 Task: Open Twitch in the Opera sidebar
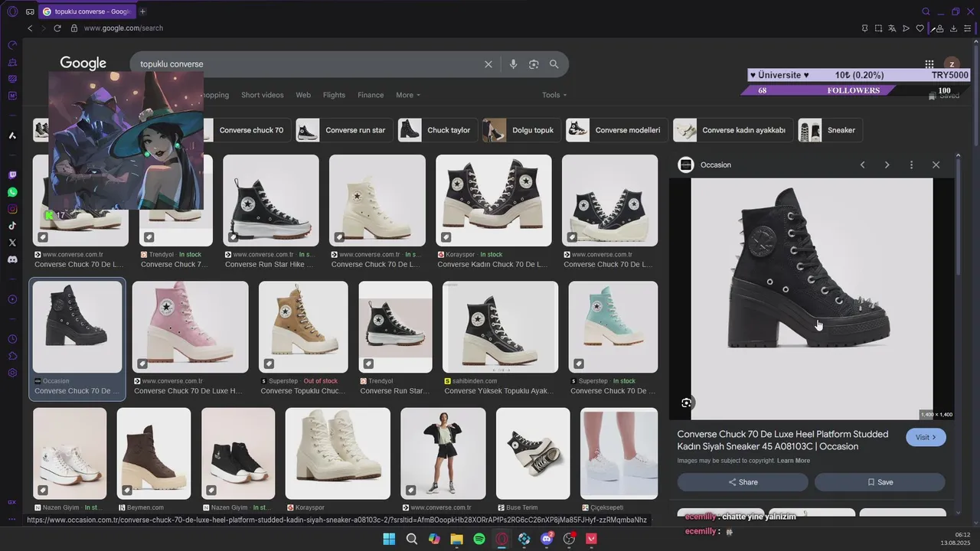point(12,175)
